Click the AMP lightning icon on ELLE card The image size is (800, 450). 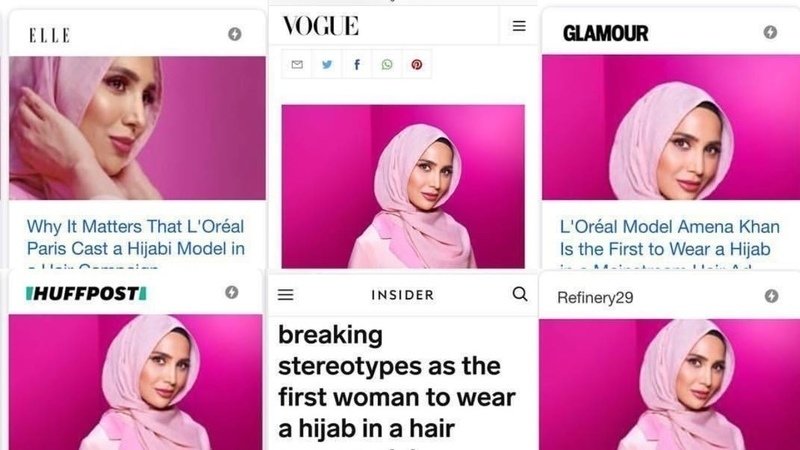tap(235, 34)
